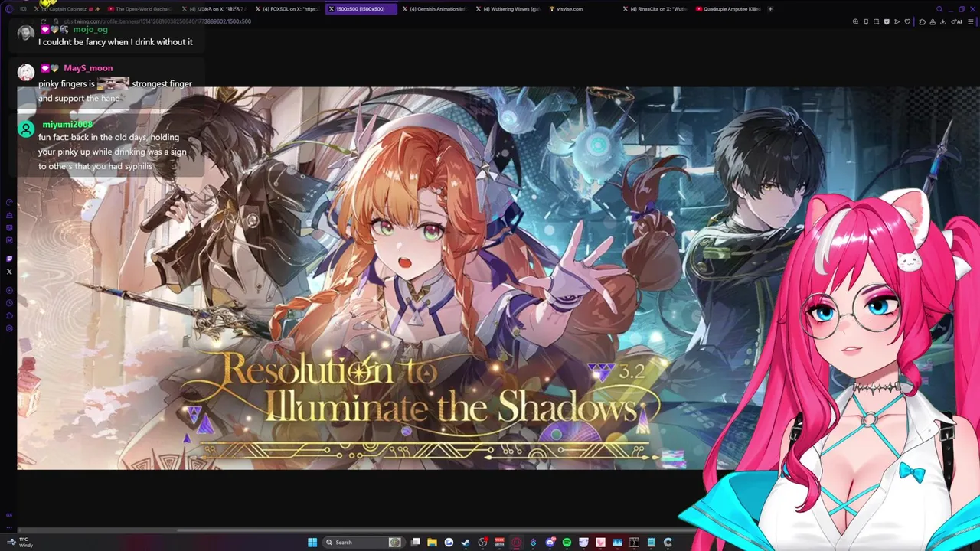This screenshot has width=980, height=551.
Task: Open Twitch icon in browser sidebar
Action: (9, 259)
